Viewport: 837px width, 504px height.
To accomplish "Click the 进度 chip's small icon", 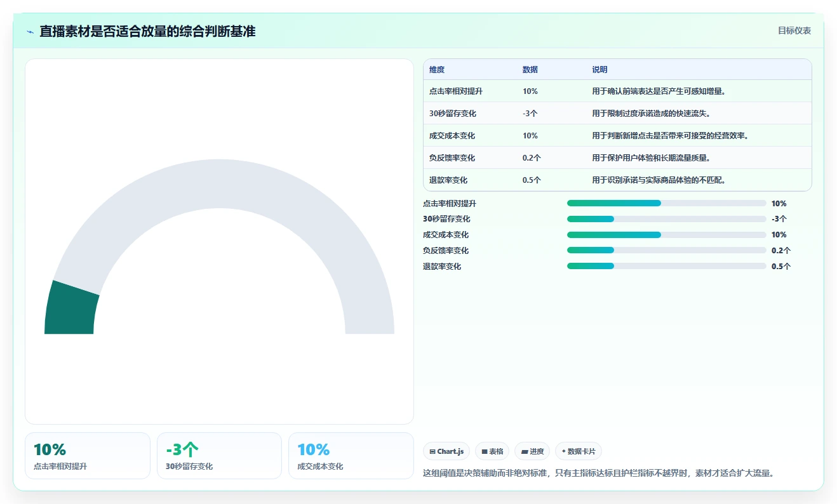I will click(x=525, y=452).
